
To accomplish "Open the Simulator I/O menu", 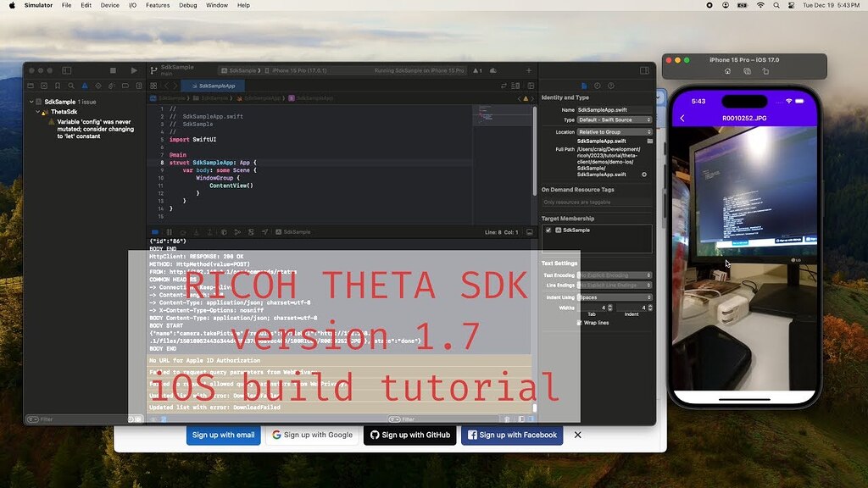I will coord(132,5).
